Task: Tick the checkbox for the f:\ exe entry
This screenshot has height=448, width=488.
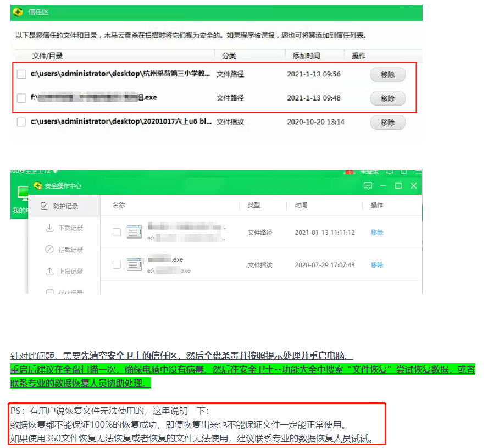Action: click(21, 98)
